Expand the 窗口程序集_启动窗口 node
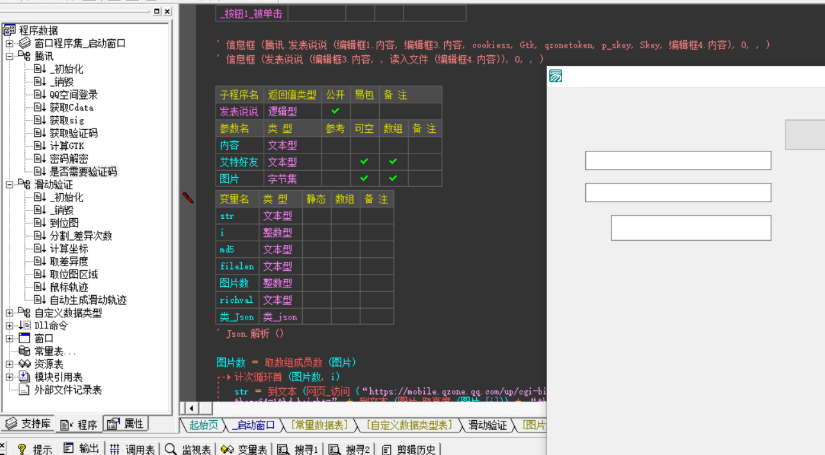 [9, 43]
